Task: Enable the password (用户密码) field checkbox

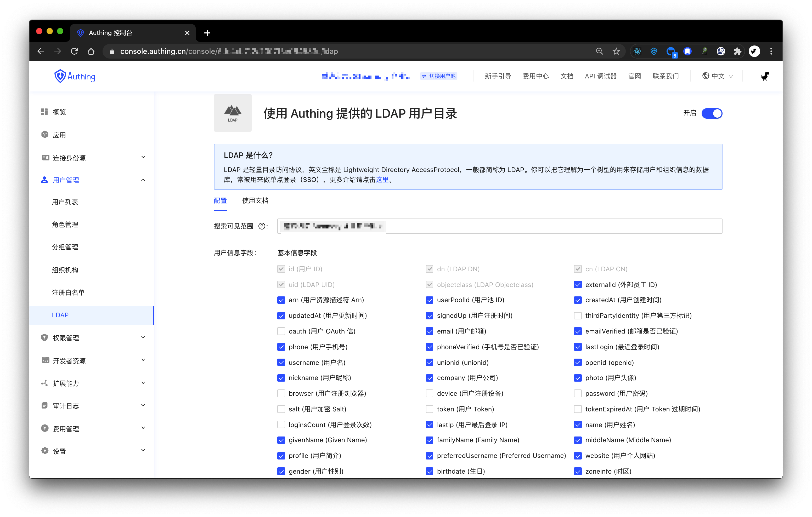Action: pyautogui.click(x=578, y=393)
